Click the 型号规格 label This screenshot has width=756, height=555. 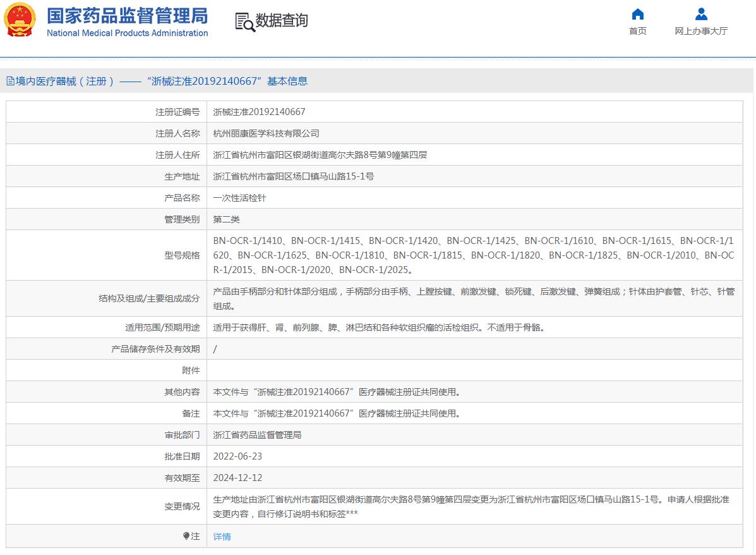click(x=182, y=255)
